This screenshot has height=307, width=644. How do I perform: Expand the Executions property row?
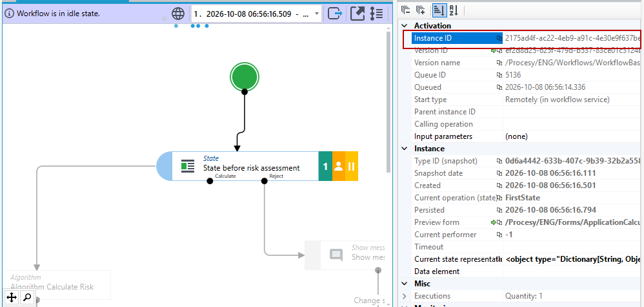pos(405,296)
